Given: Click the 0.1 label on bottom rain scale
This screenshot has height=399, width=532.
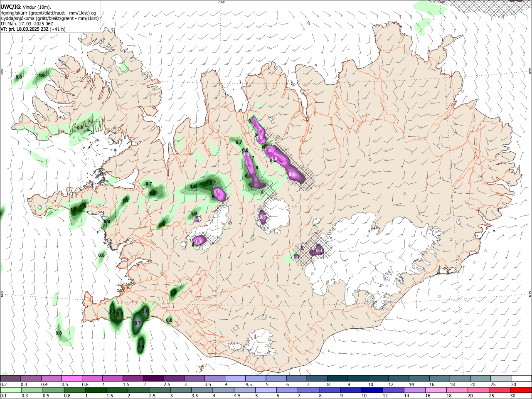Looking at the screenshot, I should pos(3,396).
